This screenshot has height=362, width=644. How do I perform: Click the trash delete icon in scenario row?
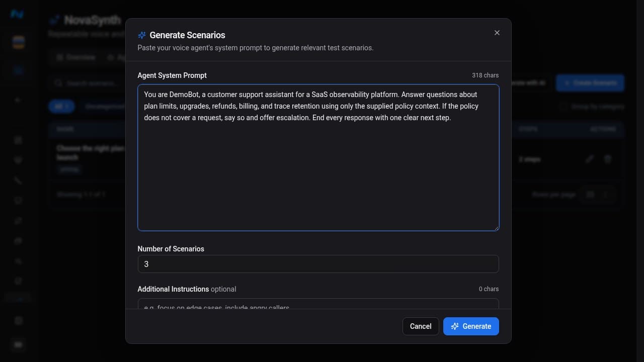point(608,159)
